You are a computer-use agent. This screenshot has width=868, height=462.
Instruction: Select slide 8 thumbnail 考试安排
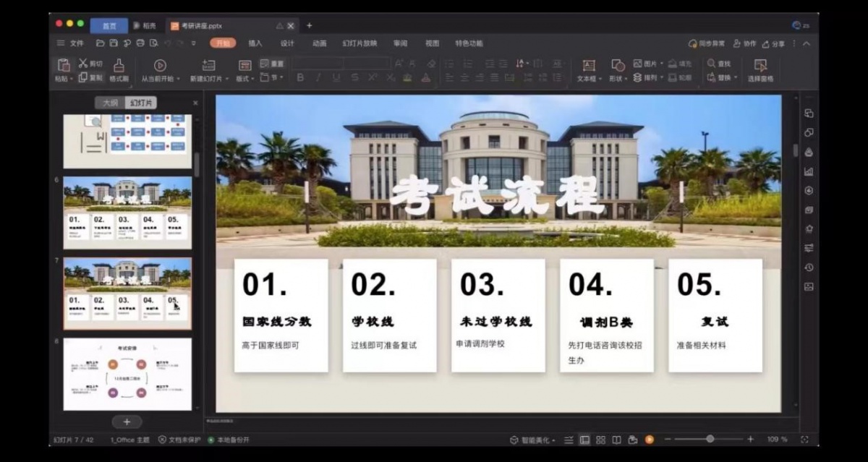pos(127,374)
